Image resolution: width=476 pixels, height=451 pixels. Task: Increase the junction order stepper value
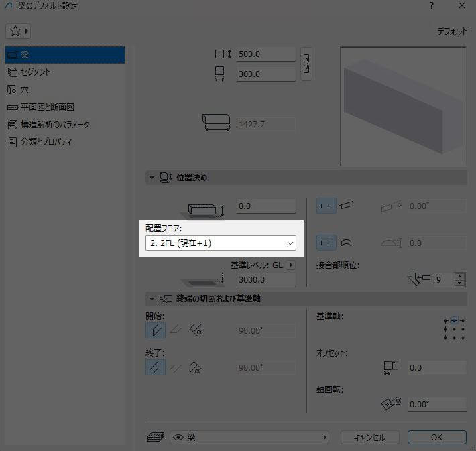(x=459, y=276)
